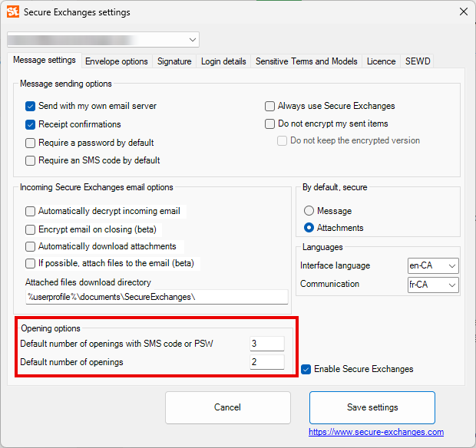Click the Attached files download directory field
The width and height of the screenshot is (476, 448).
(157, 297)
